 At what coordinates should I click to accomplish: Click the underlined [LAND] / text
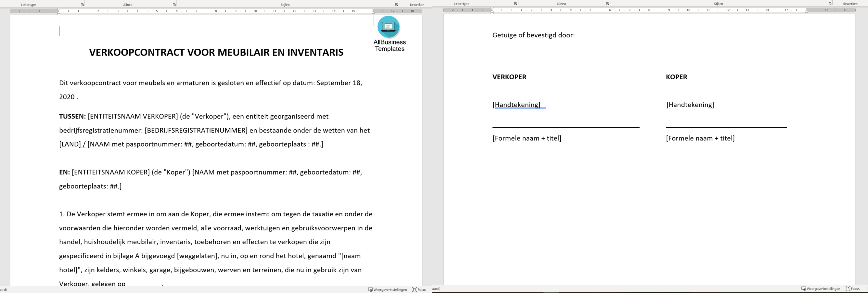[72, 145]
